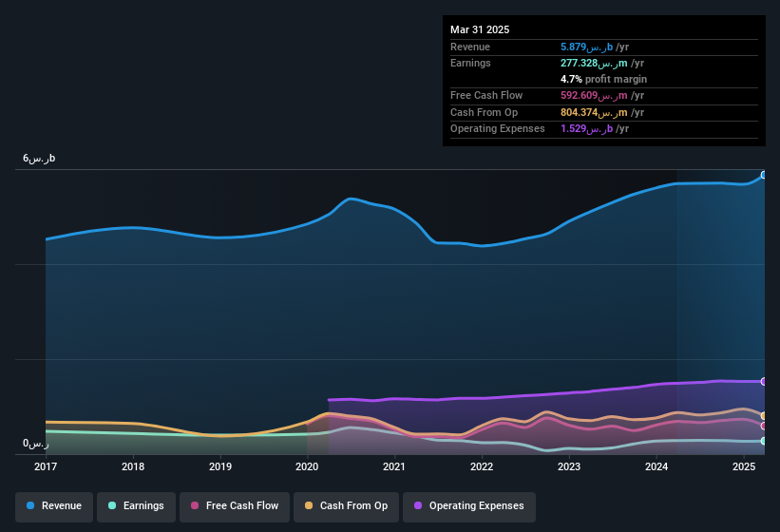Toggle the Cash From Op legend series
Viewport: 780px width, 532px height.
tap(346, 506)
